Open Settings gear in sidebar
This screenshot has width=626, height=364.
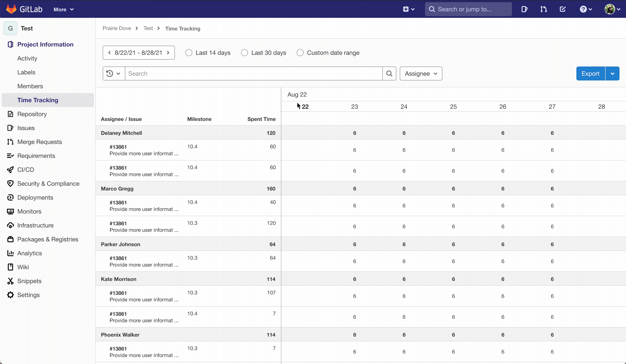point(10,295)
